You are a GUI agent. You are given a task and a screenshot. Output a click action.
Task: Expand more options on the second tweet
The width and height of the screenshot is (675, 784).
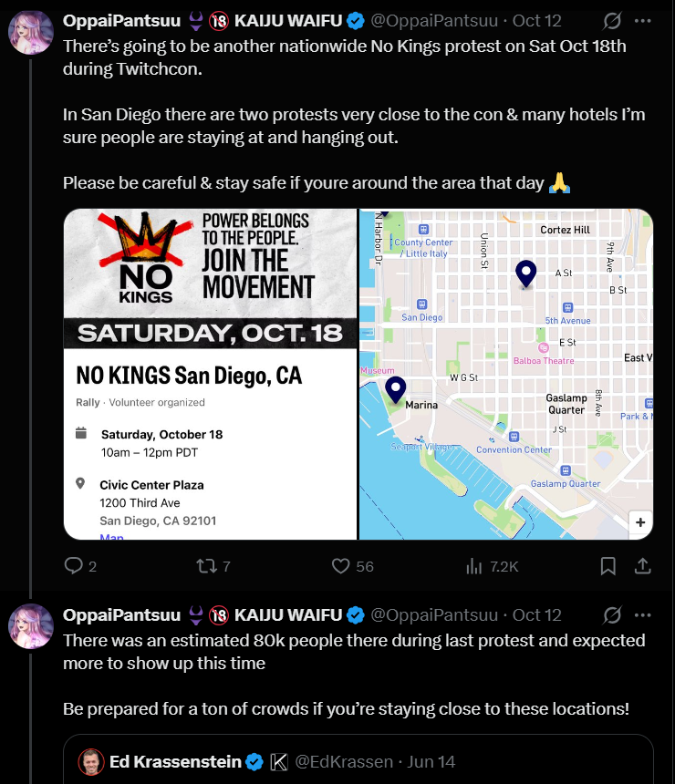click(644, 614)
